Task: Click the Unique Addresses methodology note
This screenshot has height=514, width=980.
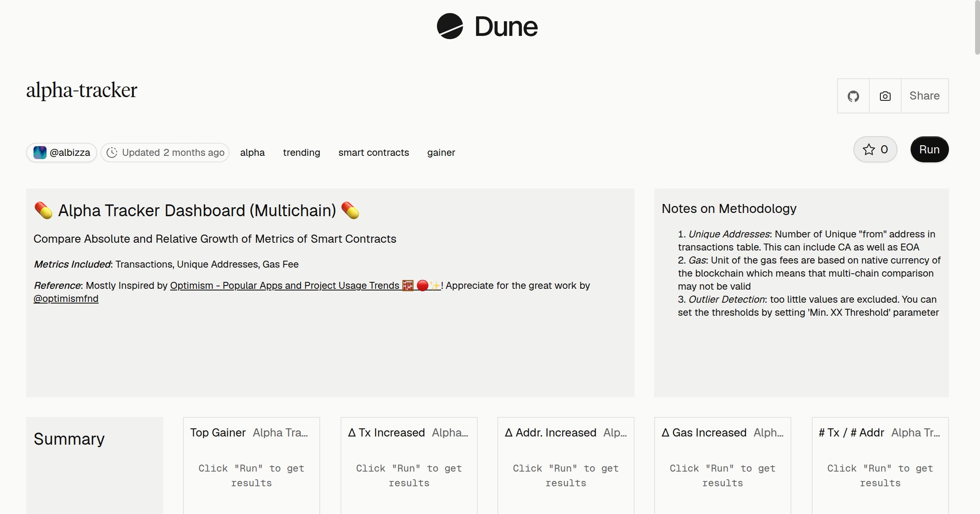Action: click(x=806, y=241)
